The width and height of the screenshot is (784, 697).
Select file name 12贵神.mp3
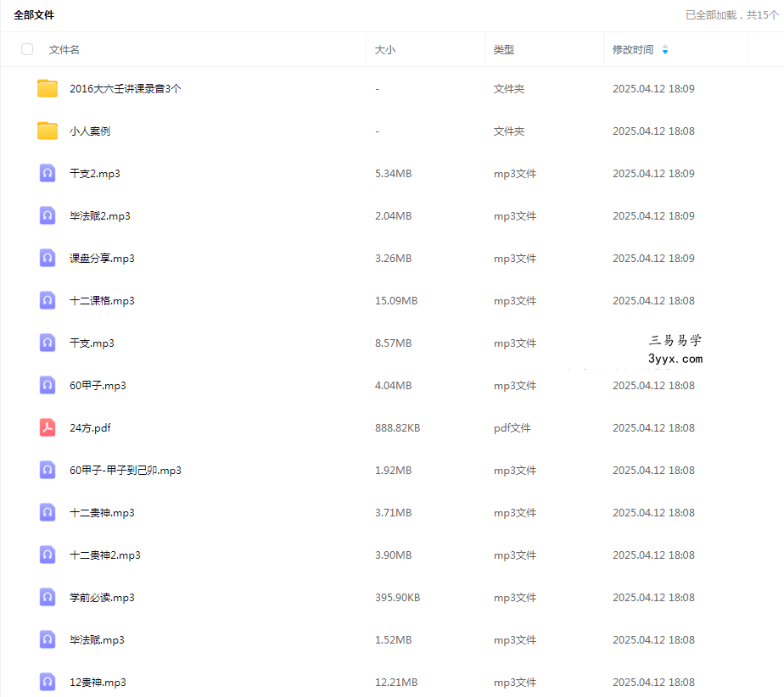[98, 682]
